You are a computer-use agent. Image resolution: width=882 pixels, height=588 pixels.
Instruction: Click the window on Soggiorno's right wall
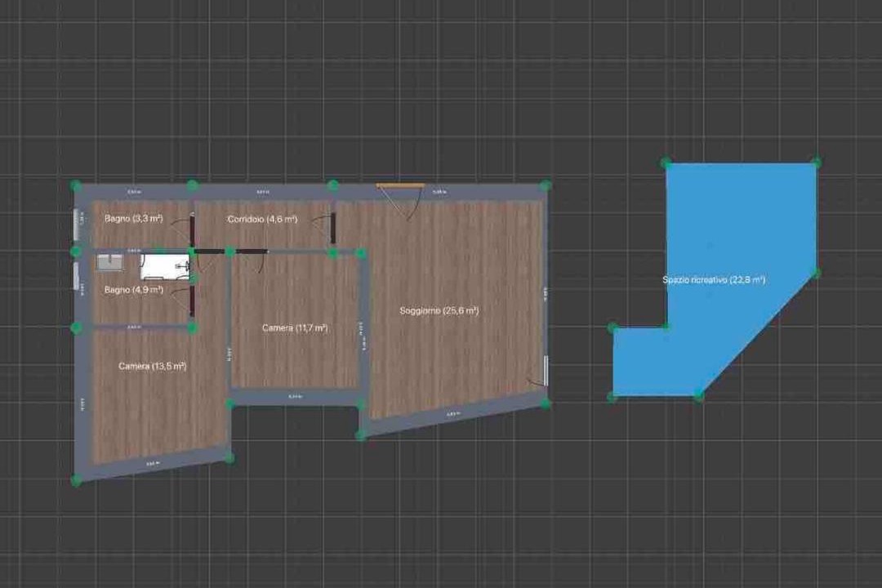pyautogui.click(x=546, y=369)
